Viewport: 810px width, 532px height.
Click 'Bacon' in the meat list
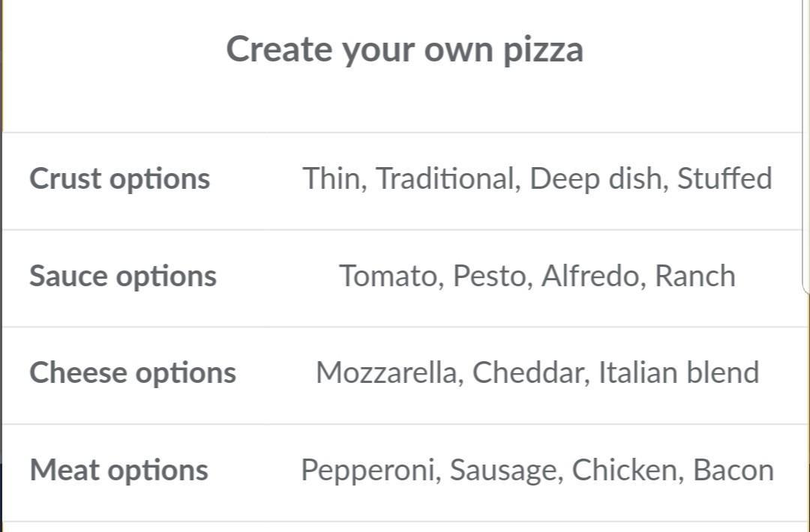point(733,470)
